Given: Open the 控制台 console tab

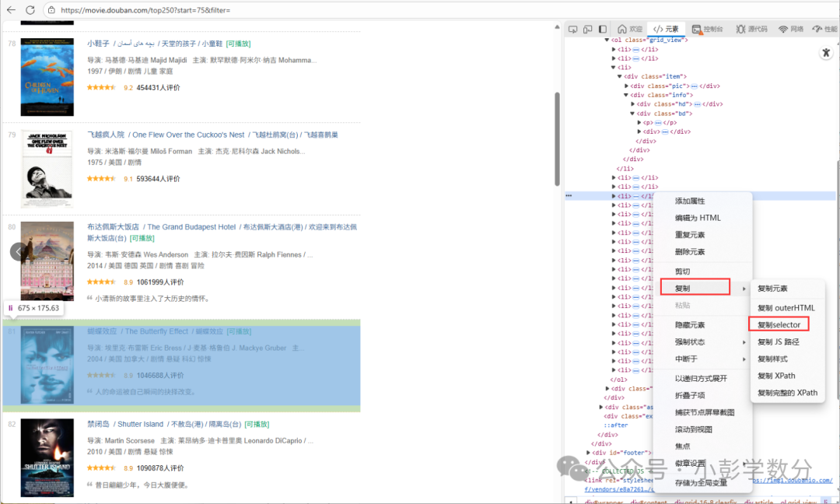Looking at the screenshot, I should click(707, 29).
